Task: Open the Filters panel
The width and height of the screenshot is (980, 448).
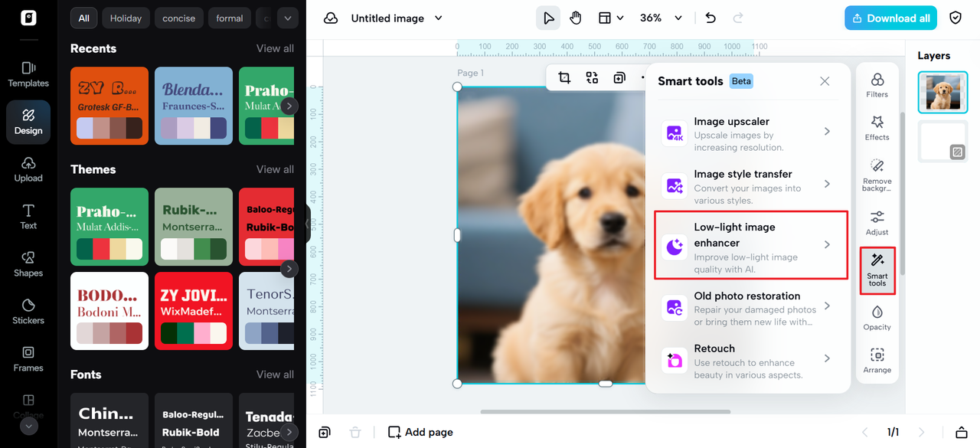Action: [x=877, y=85]
